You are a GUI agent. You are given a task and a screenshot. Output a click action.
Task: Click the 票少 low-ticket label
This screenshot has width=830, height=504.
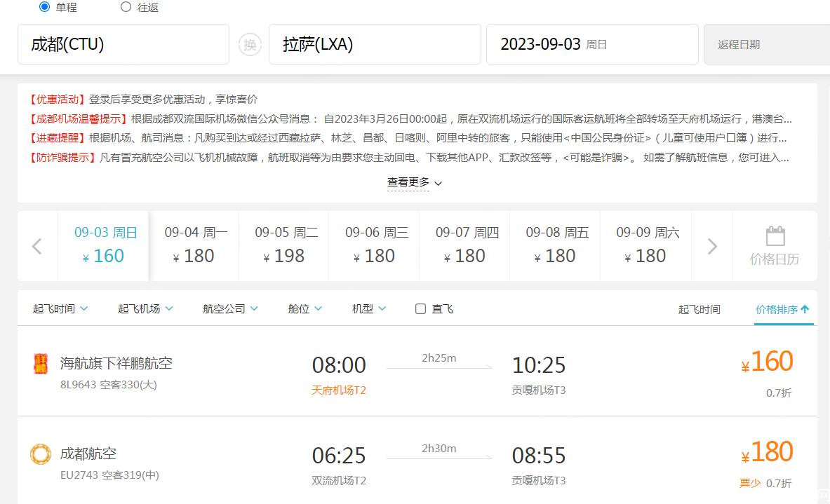(750, 483)
